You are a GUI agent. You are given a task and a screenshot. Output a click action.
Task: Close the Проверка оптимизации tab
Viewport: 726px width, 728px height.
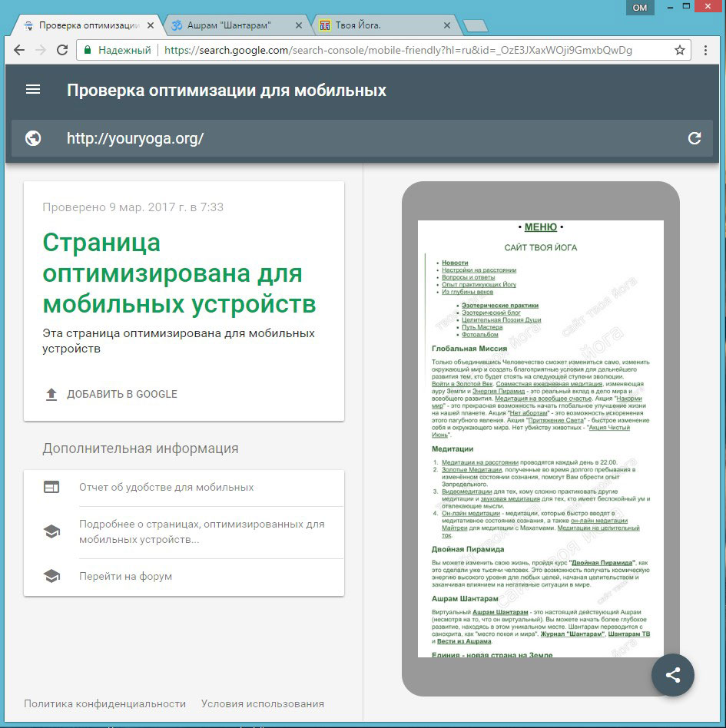click(151, 25)
